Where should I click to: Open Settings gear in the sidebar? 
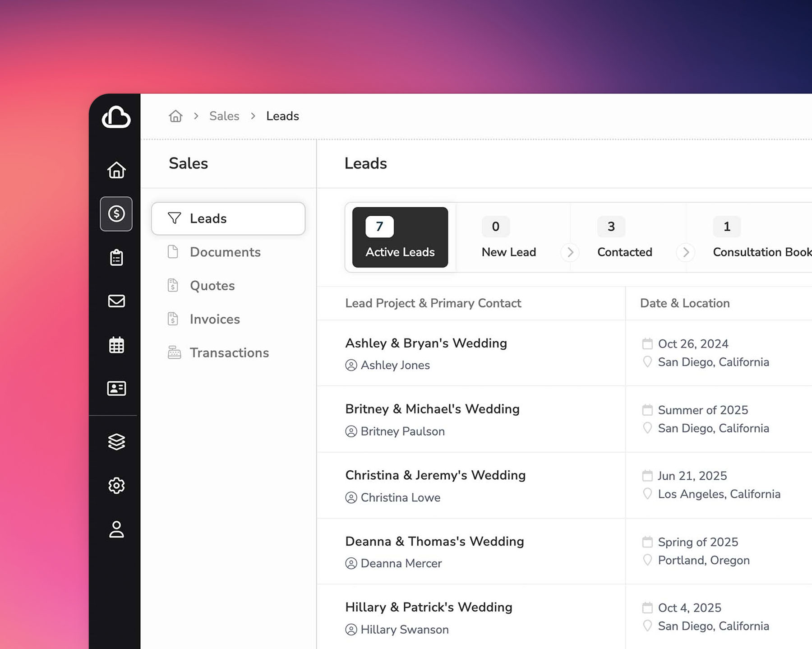(x=116, y=486)
